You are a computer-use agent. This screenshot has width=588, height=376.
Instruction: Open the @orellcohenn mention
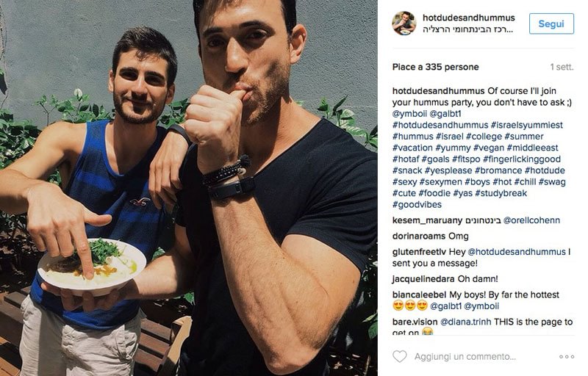click(531, 220)
